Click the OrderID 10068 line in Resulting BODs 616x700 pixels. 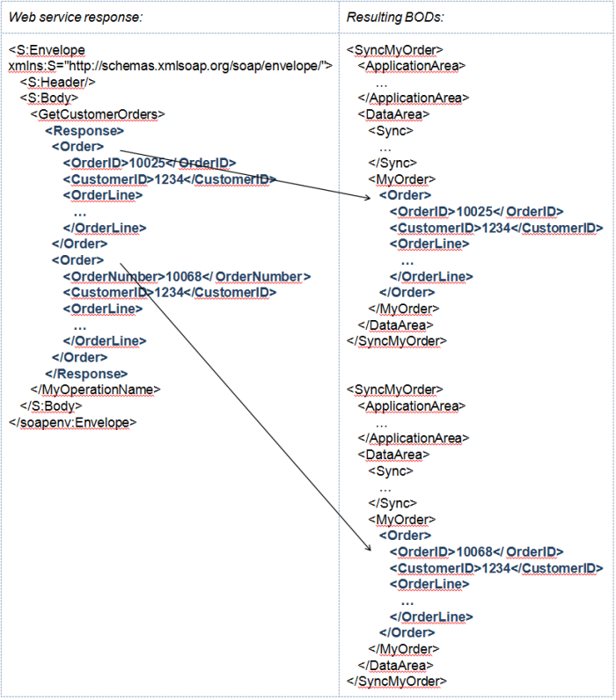coord(476,551)
